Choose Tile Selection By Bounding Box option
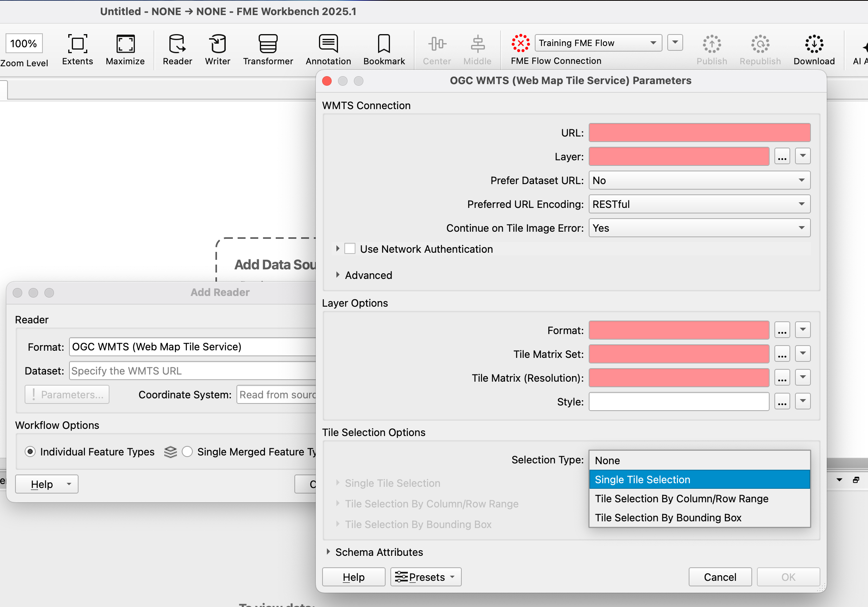Viewport: 868px width, 607px height. pos(699,518)
